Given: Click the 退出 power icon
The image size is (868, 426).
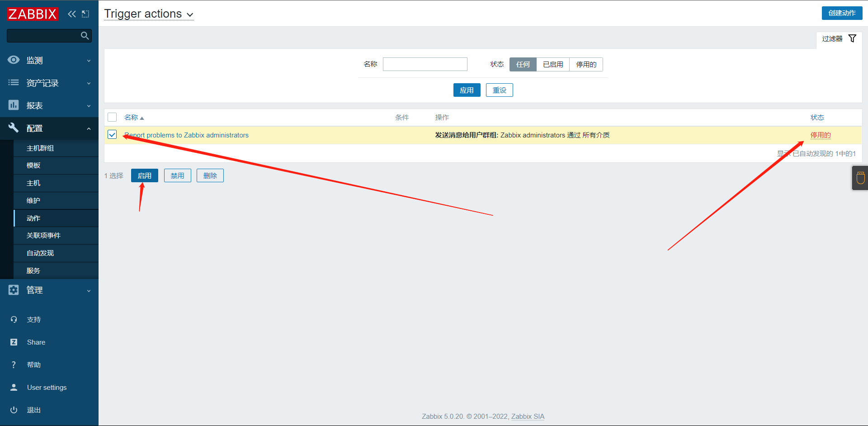Looking at the screenshot, I should click(14, 410).
